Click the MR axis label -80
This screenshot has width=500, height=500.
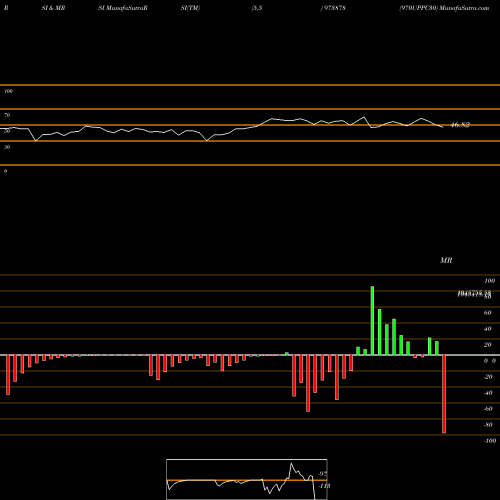488,425
